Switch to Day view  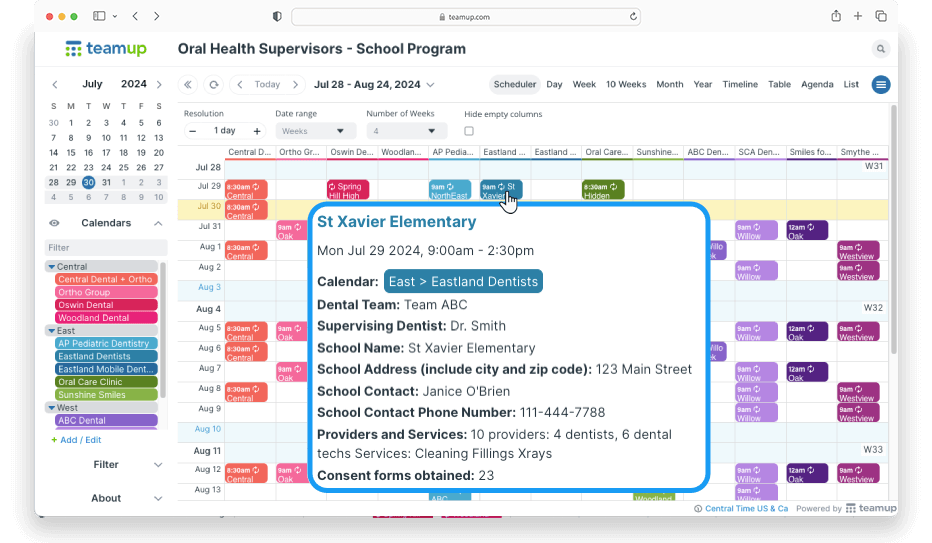pos(554,84)
